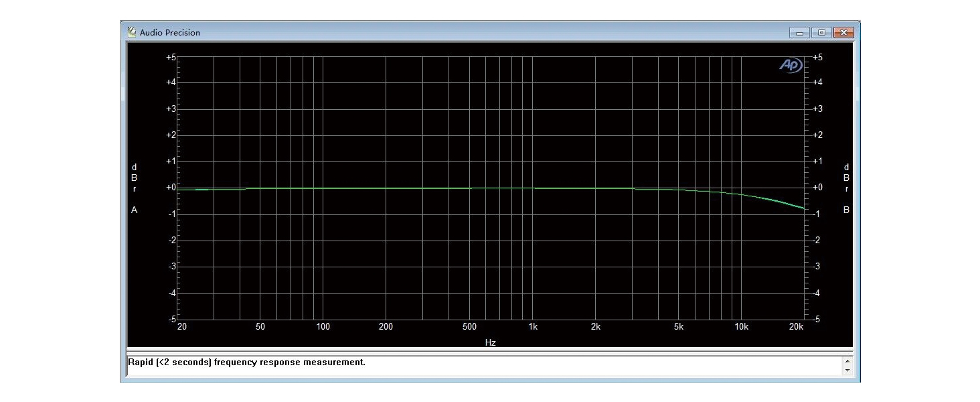The width and height of the screenshot is (980, 402).
Task: Click the Audio Precision program icon in titlebar
Action: coord(131,31)
